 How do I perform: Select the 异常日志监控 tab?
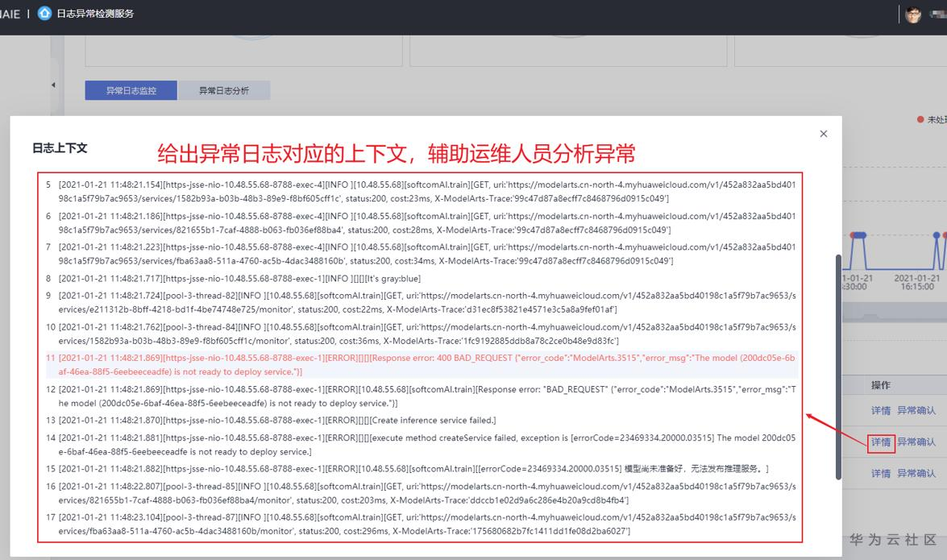131,90
